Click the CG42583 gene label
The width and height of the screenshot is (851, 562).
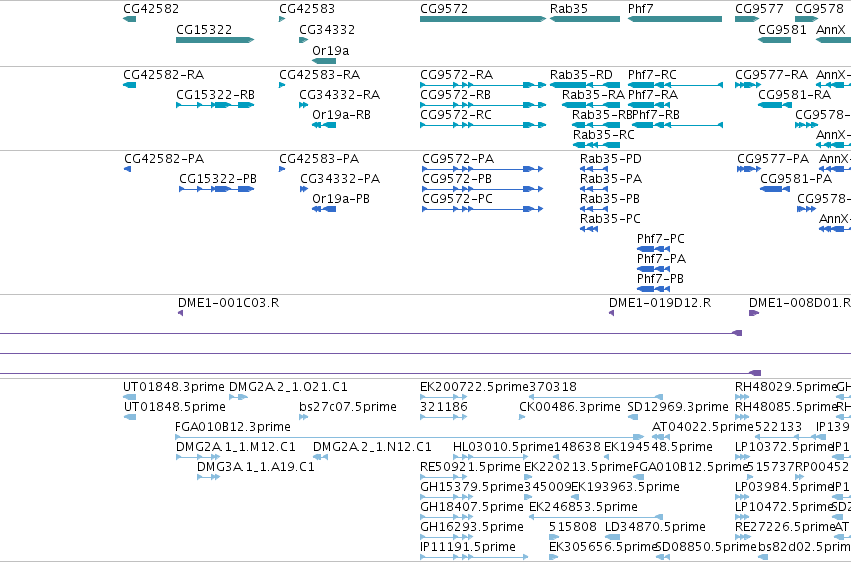(x=307, y=9)
